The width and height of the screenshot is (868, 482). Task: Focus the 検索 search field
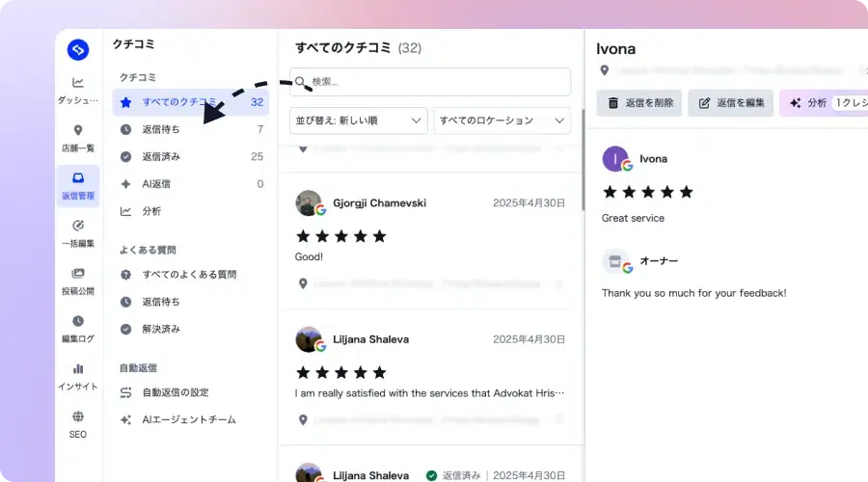[x=430, y=82]
